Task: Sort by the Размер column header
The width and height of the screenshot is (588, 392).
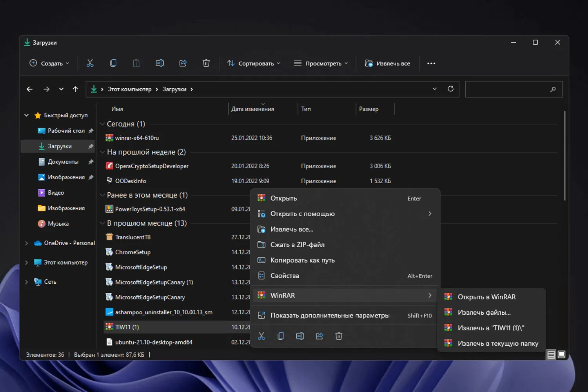Action: point(368,109)
